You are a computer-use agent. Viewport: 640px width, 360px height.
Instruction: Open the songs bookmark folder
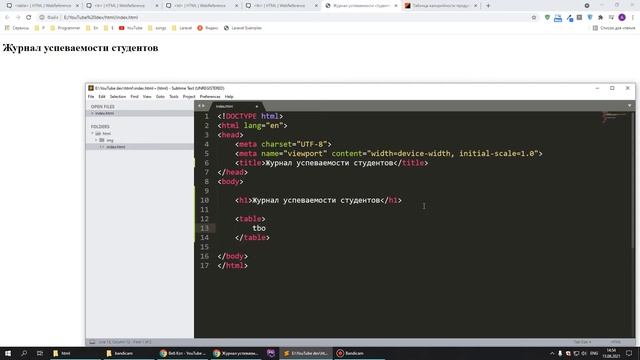point(157,28)
